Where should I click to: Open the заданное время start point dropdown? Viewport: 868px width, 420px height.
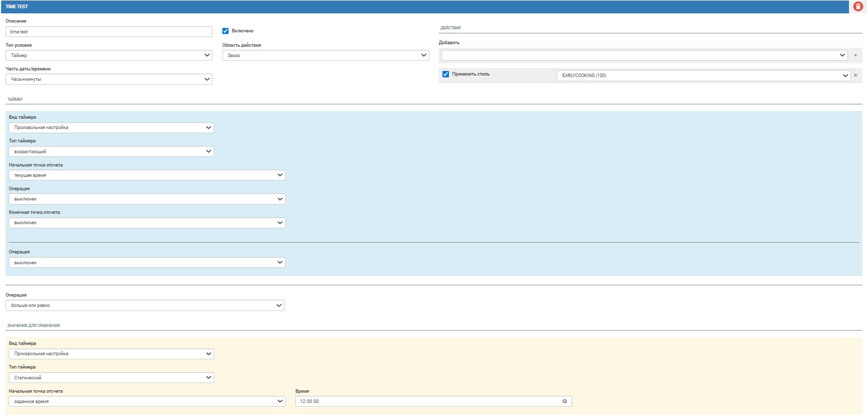click(x=146, y=401)
